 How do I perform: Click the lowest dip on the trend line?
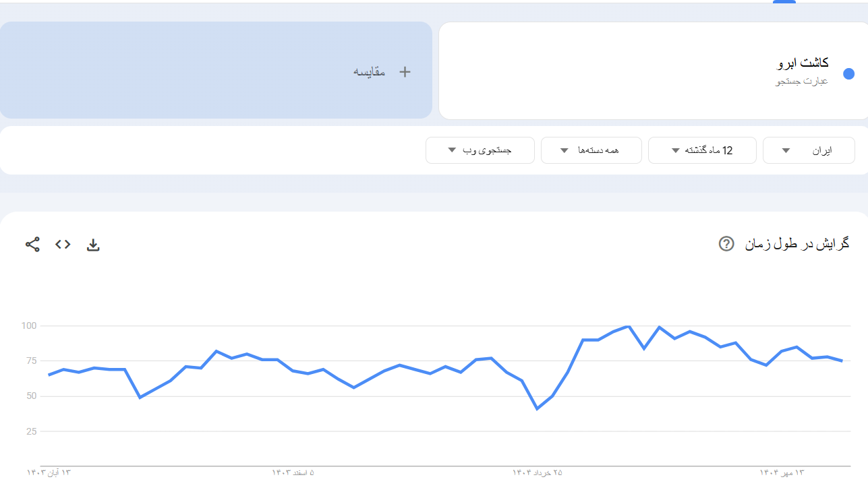pyautogui.click(x=536, y=408)
